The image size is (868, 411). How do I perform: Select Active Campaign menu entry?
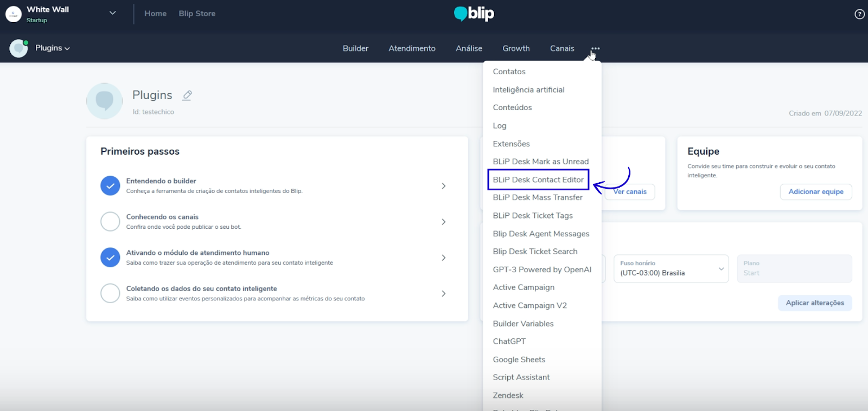[524, 287]
